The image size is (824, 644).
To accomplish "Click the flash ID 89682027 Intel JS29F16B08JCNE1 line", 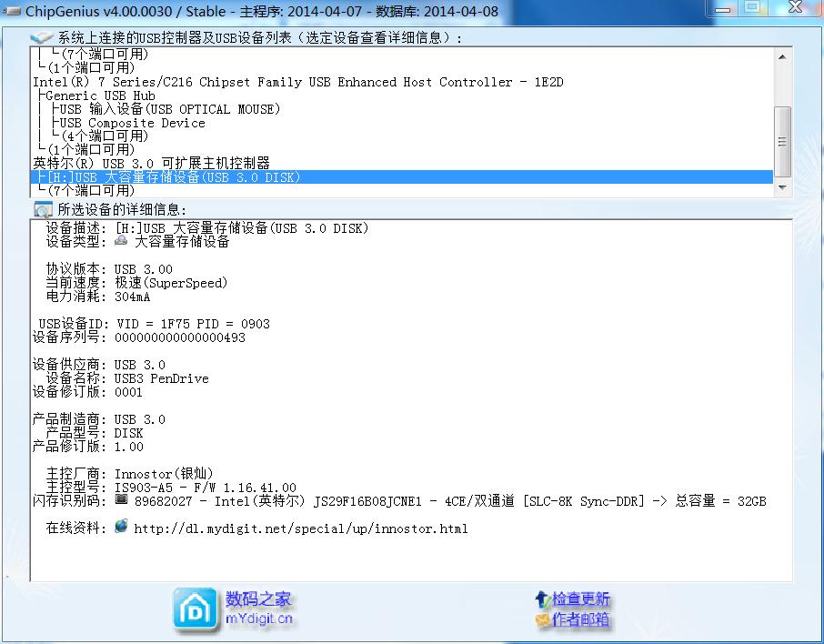I will [399, 501].
